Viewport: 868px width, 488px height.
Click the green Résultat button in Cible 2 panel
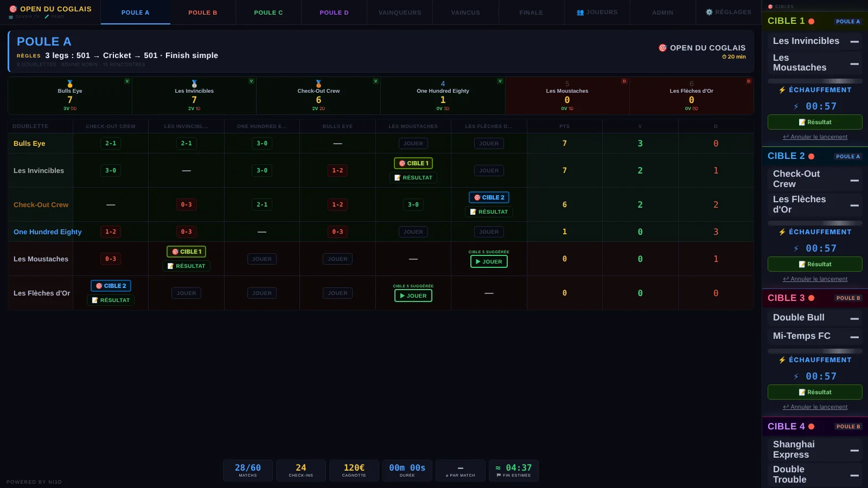[x=815, y=264]
